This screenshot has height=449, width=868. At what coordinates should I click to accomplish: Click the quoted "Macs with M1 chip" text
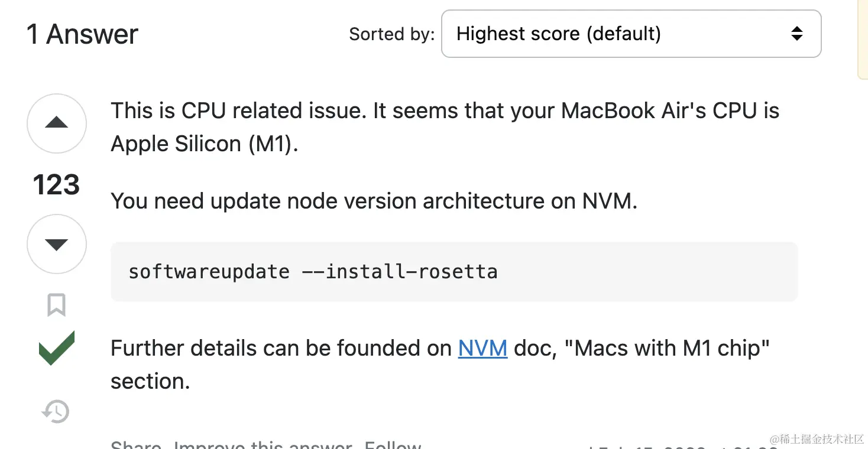(672, 348)
